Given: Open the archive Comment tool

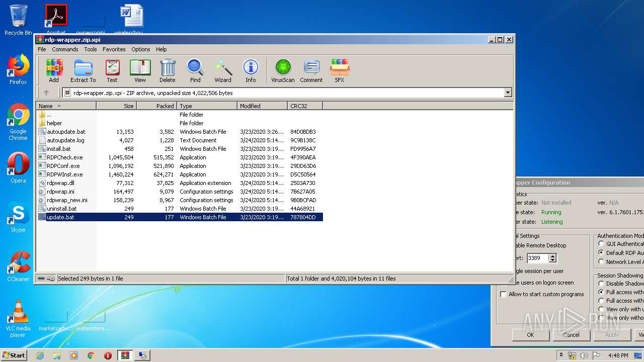Looking at the screenshot, I should 311,70.
